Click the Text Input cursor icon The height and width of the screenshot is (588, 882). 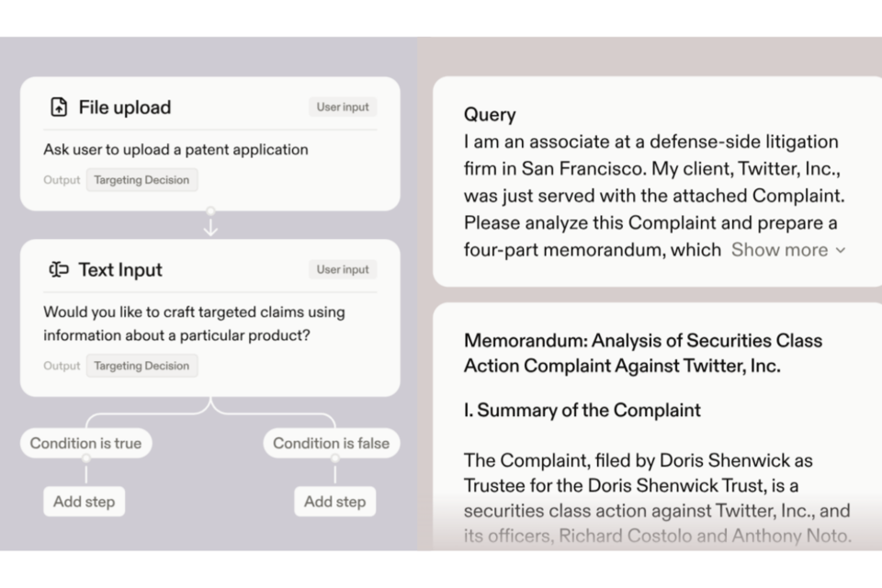(x=59, y=270)
